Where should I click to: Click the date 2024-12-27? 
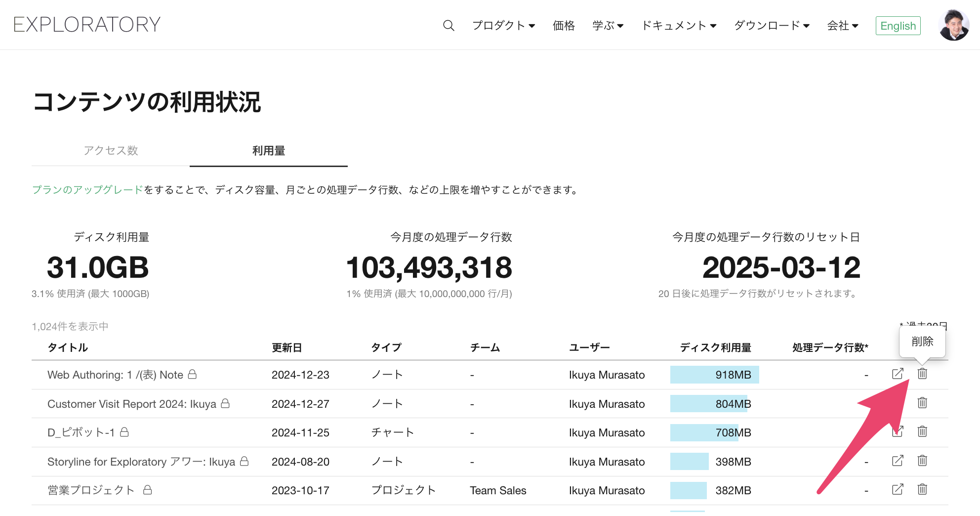(x=300, y=404)
